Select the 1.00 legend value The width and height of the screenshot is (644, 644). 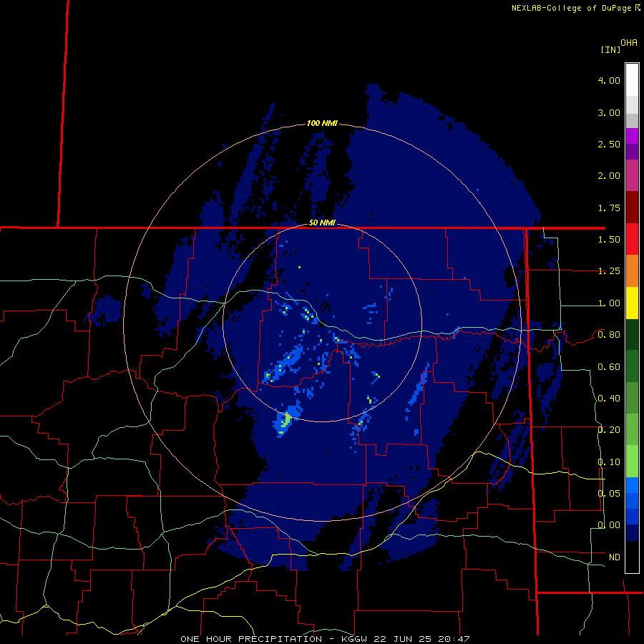pos(609,303)
